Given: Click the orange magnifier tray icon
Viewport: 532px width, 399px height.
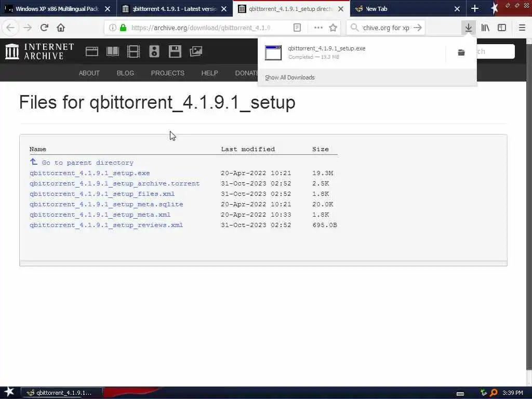Looking at the screenshot, I should [x=494, y=393].
